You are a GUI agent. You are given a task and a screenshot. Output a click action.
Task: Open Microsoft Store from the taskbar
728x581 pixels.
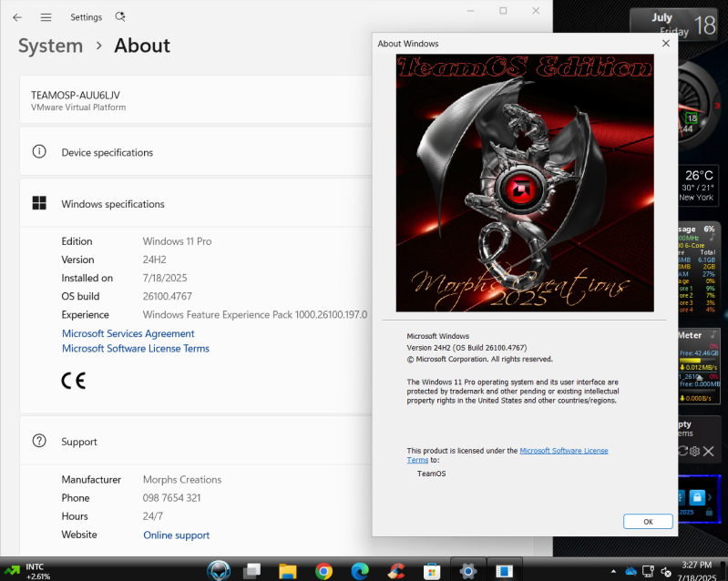click(432, 571)
